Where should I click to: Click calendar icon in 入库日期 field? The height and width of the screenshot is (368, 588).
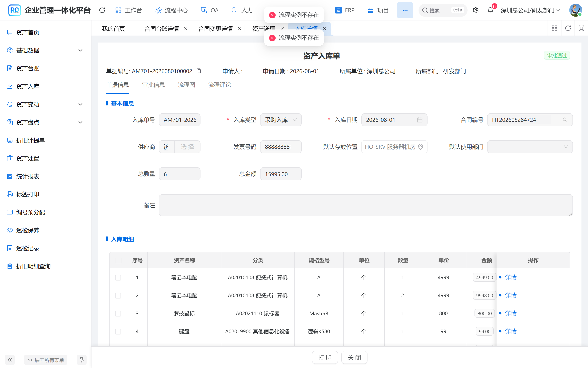(420, 120)
